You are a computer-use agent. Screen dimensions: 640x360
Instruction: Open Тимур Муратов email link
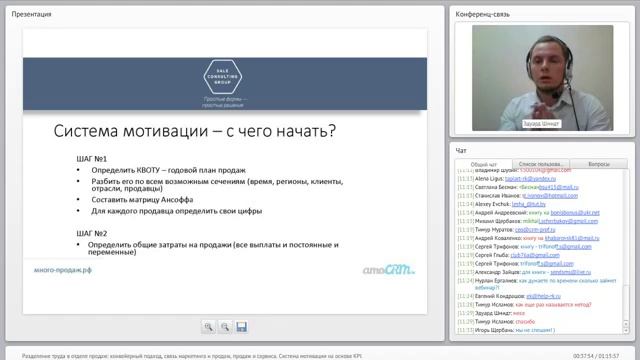[535, 230]
